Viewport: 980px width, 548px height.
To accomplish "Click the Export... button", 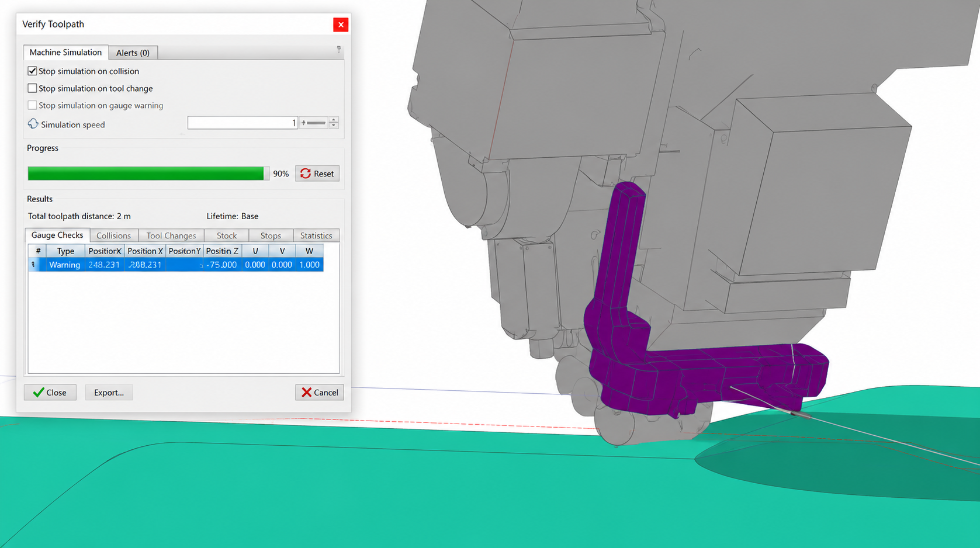I will (x=109, y=392).
